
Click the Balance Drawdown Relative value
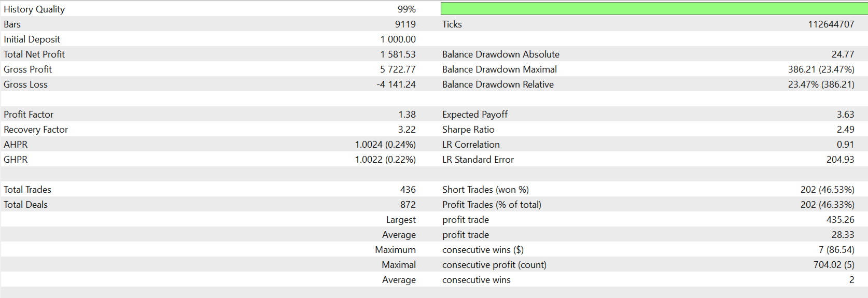point(821,84)
